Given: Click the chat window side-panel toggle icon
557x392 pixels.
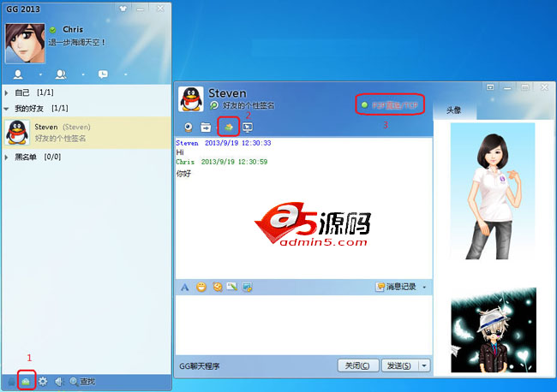Looking at the screenshot, I should [x=490, y=87].
